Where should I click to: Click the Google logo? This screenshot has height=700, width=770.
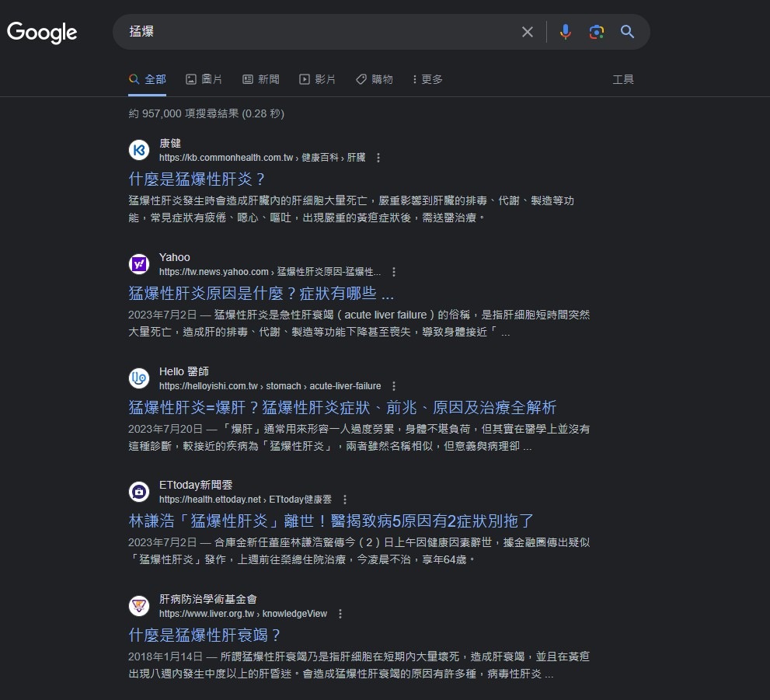(42, 33)
